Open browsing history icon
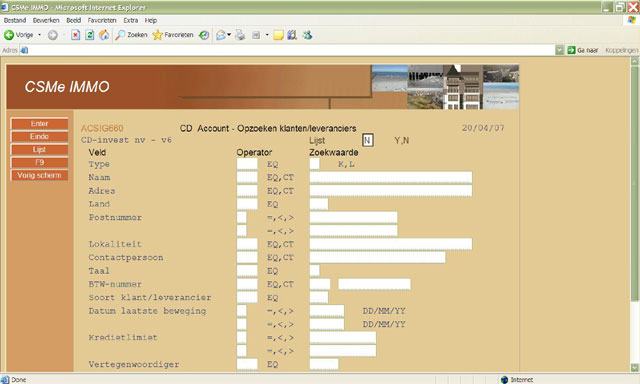 [204, 35]
